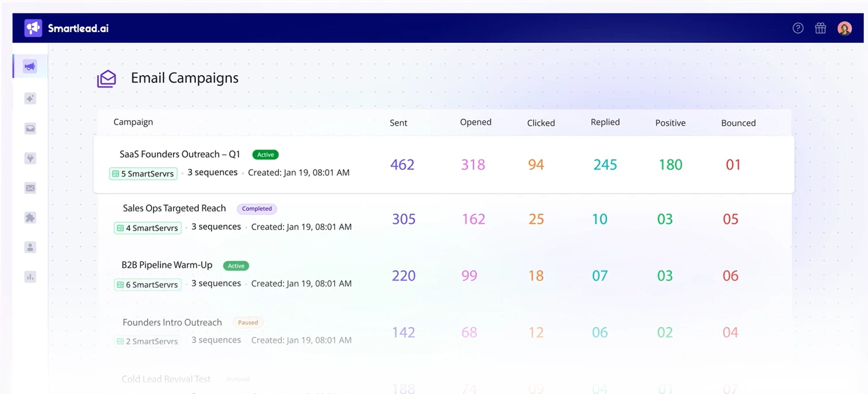Viewport: 868px width, 394px height.
Task: Click the bounced value 01
Action: [x=733, y=165]
